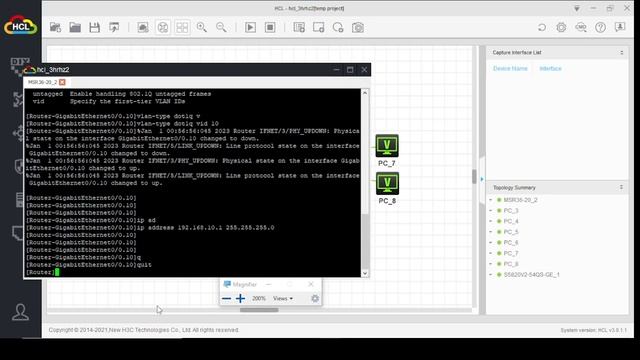Stop all devices with the stop icon
The width and height of the screenshot is (640, 360).
pos(270,27)
